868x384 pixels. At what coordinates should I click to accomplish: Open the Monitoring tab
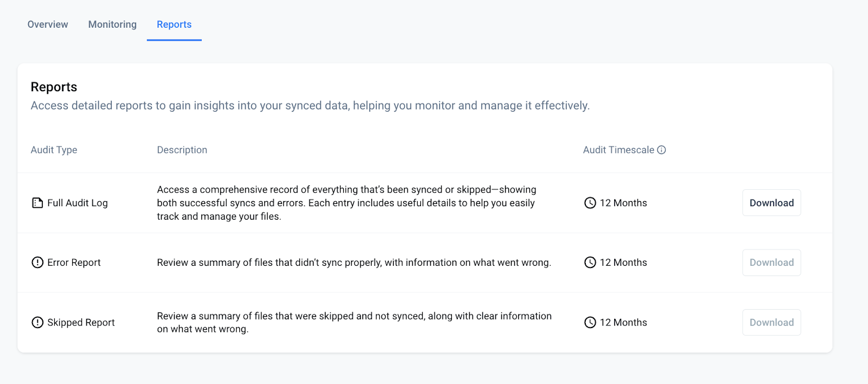[x=112, y=24]
